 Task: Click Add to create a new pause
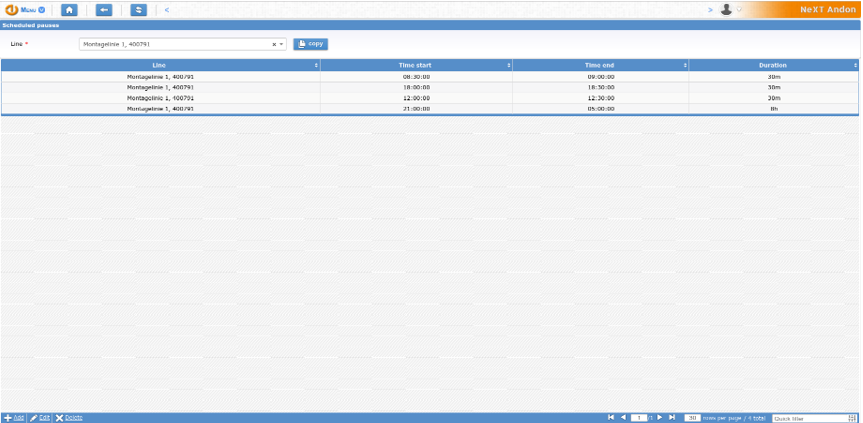14,417
